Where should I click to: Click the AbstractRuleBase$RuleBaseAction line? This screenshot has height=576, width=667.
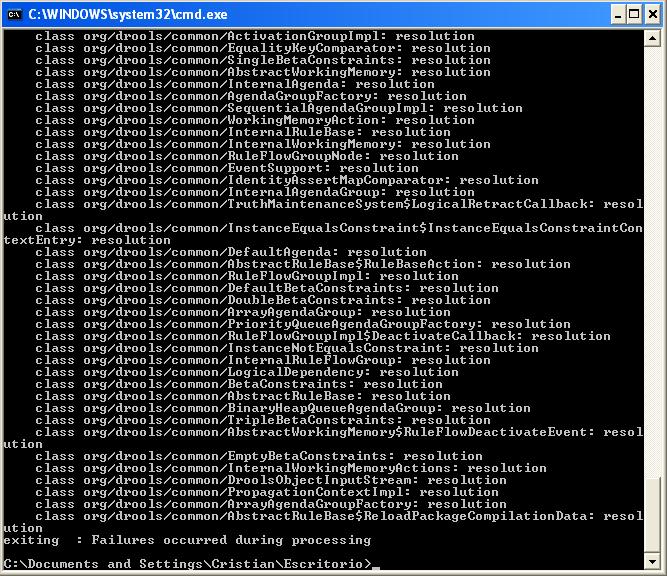click(x=303, y=264)
